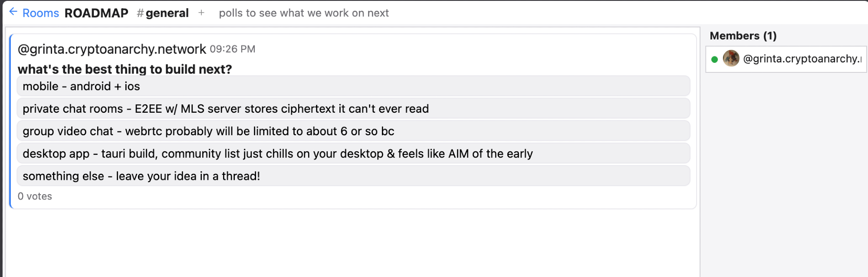This screenshot has width=868, height=277.
Task: Select the member name in Members list
Action: [x=802, y=59]
